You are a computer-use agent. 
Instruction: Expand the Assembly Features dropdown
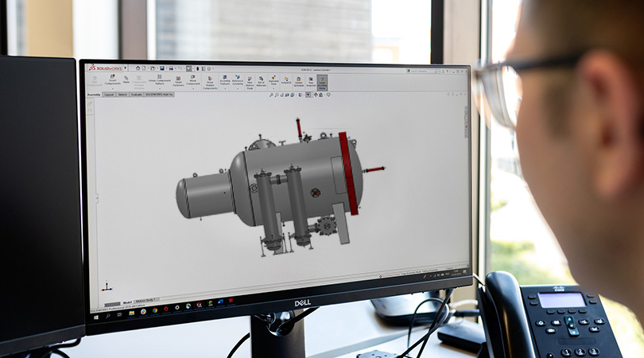225,88
